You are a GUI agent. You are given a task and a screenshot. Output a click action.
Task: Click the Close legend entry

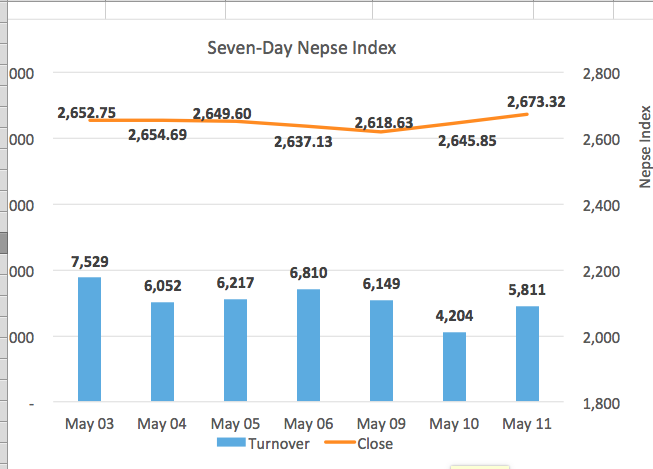point(374,443)
